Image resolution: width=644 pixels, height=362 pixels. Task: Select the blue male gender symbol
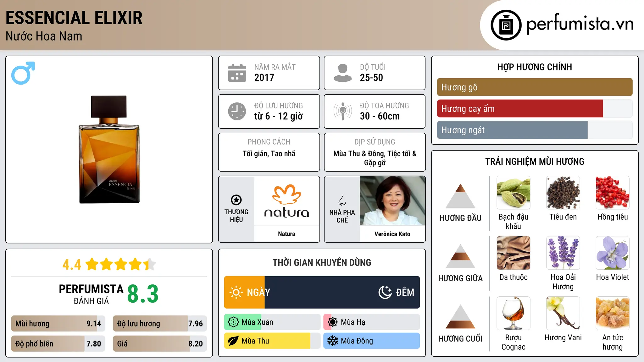23,73
